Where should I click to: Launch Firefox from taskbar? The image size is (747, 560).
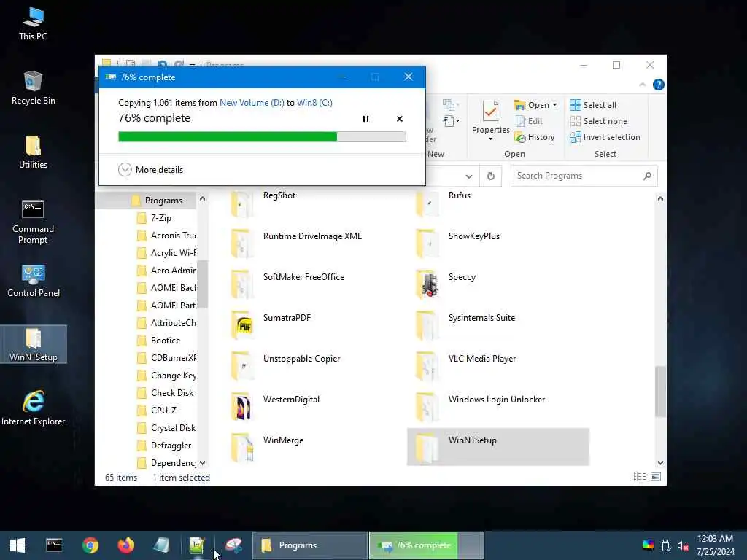[x=125, y=545]
